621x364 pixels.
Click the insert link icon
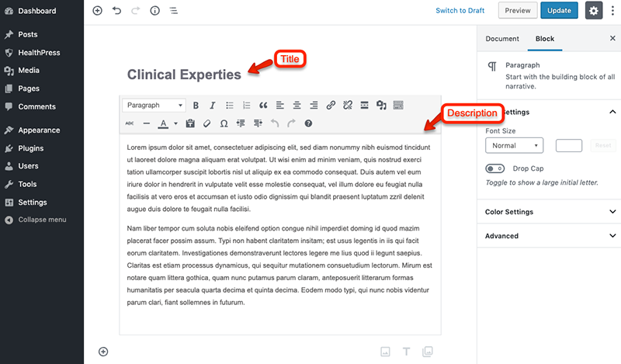[331, 106]
